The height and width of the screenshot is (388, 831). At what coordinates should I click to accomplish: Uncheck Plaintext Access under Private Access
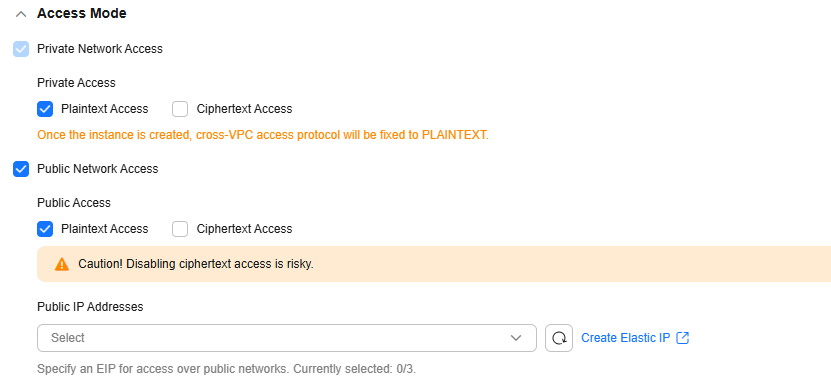(45, 109)
